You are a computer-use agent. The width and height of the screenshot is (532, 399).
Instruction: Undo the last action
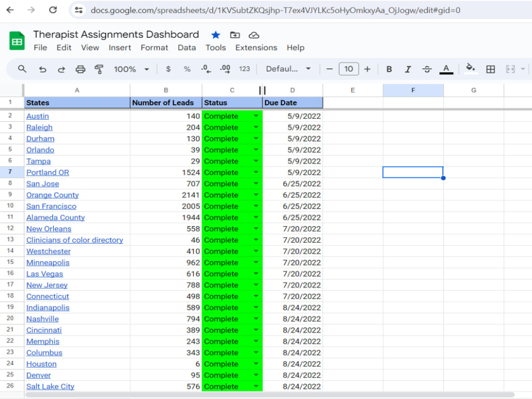click(43, 70)
